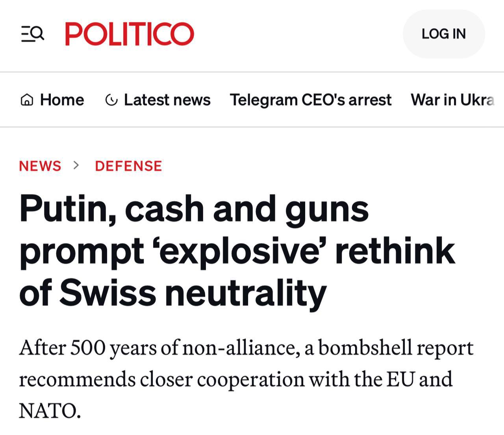Open the Latest news nav item
Image resolution: width=504 pixels, height=435 pixels.
[x=158, y=100]
